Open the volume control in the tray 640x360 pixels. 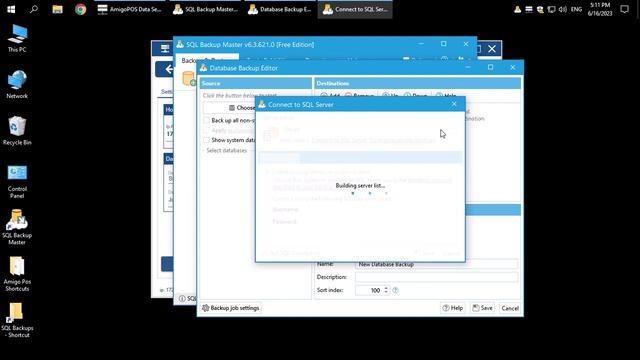point(562,9)
